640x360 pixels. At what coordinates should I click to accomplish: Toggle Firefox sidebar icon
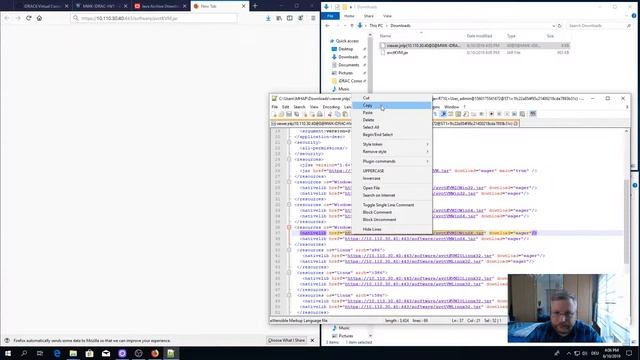pyautogui.click(x=289, y=18)
